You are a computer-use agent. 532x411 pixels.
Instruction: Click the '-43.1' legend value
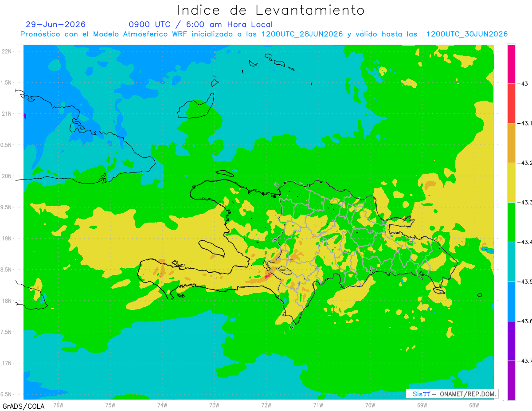click(525, 123)
